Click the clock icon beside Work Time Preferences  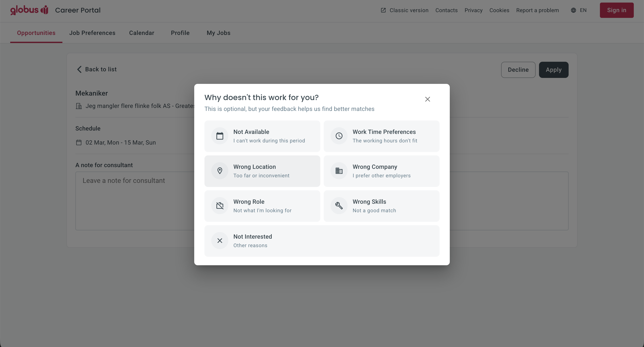pyautogui.click(x=339, y=136)
